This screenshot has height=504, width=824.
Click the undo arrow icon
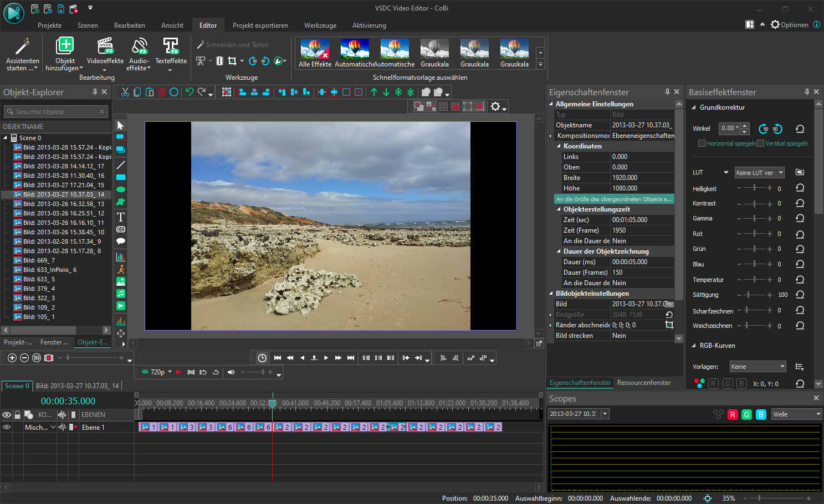(x=190, y=92)
